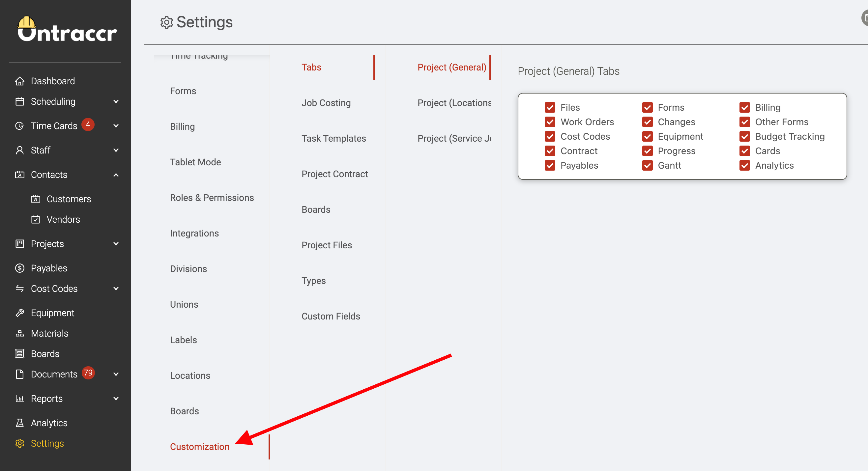Uncheck the Work Orders checkbox
868x471 pixels.
(x=550, y=122)
